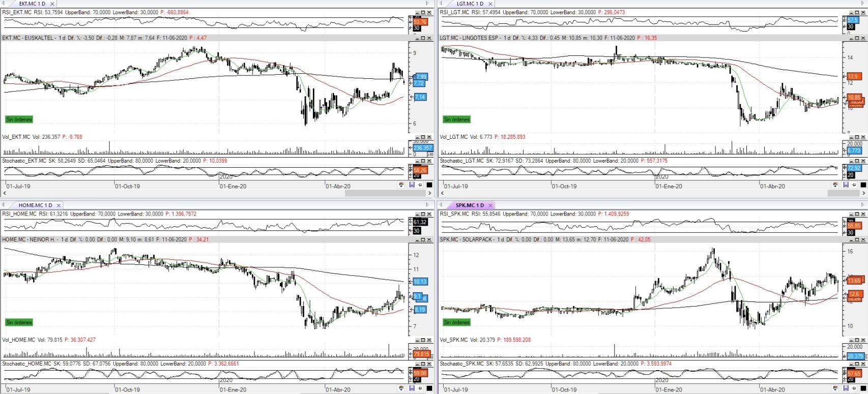Click the 'Sin órdenes' label on the SOLARPACK chart
868x394 pixels.
point(456,322)
